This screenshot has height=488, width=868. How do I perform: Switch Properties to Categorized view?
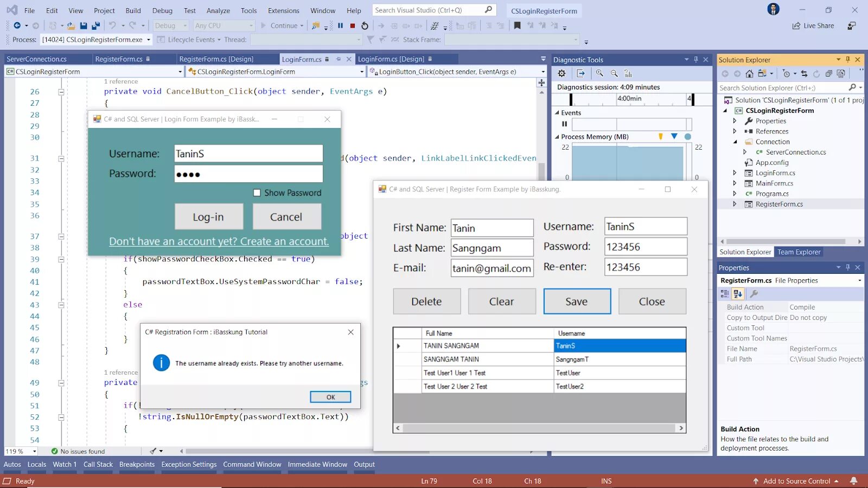(x=725, y=293)
